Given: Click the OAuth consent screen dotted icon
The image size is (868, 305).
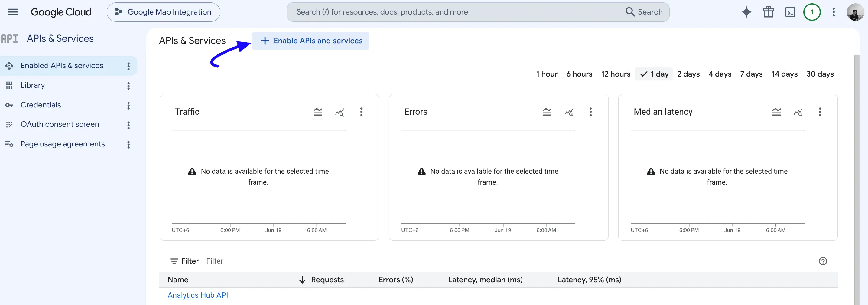Looking at the screenshot, I should click(x=9, y=125).
